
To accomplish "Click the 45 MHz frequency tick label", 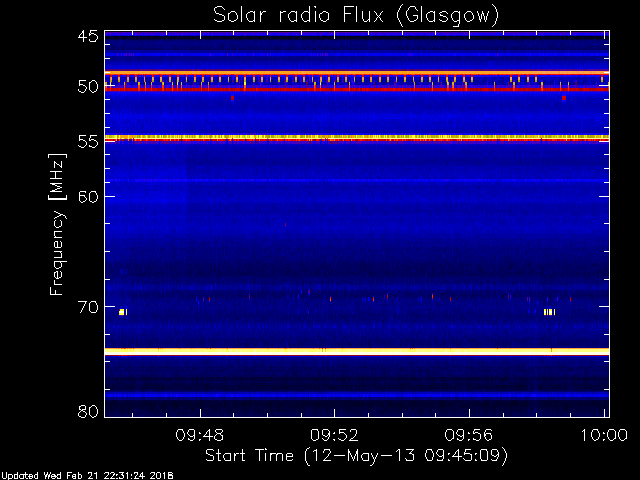I will pyautogui.click(x=88, y=36).
